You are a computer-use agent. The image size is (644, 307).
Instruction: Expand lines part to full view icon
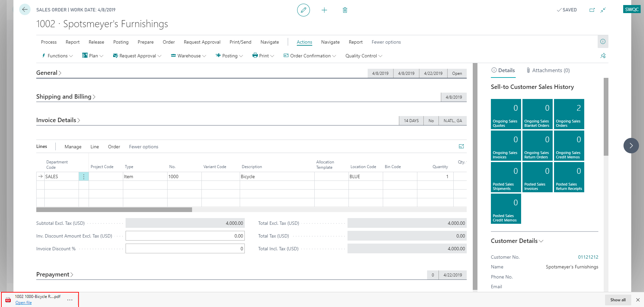coord(461,146)
